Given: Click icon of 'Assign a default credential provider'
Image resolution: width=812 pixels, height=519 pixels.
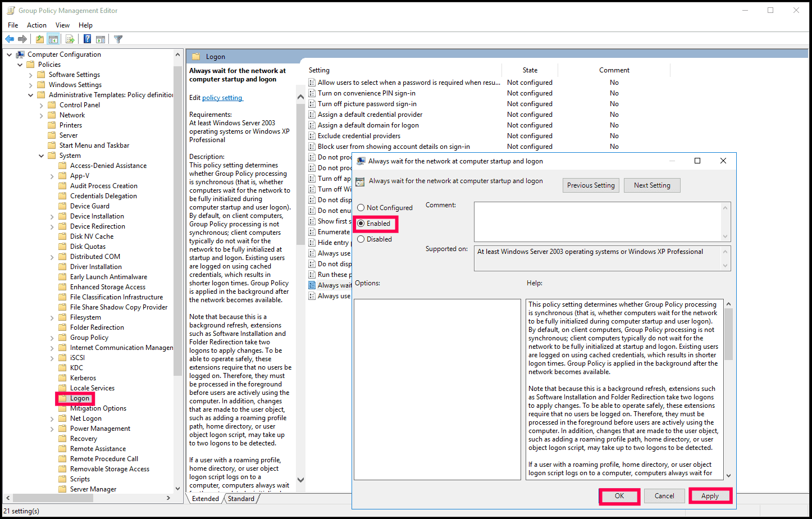Looking at the screenshot, I should coord(312,115).
